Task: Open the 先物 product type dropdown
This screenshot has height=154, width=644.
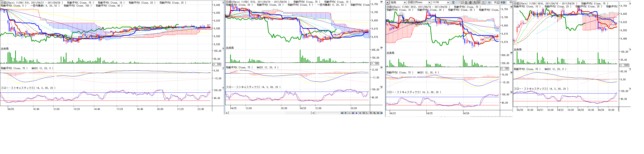Action: pyautogui.click(x=405, y=3)
